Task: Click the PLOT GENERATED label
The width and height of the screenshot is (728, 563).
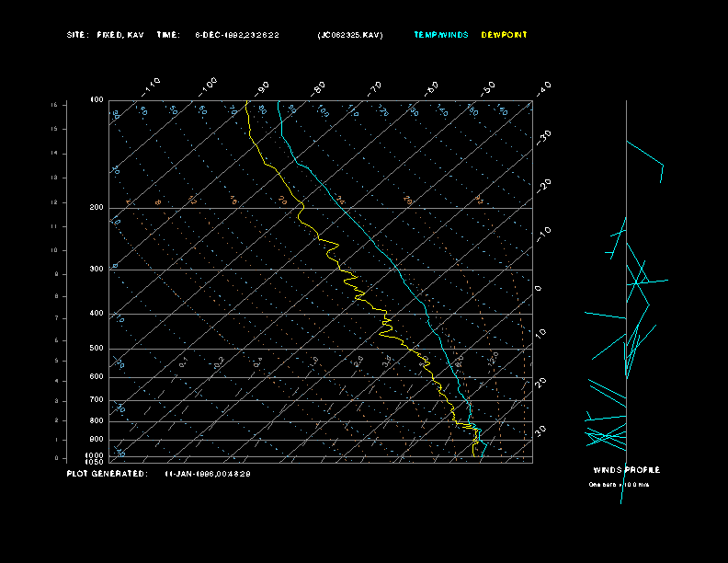Action: [107, 474]
